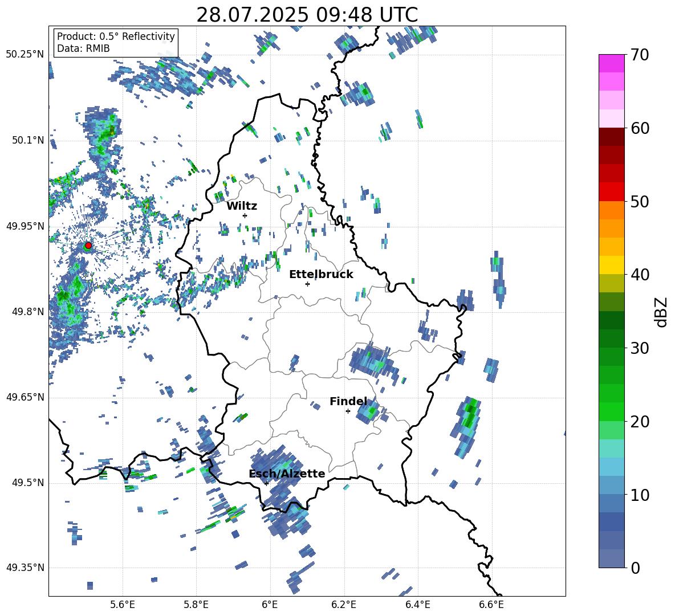Click the Esch/Alzette city label

(x=287, y=474)
